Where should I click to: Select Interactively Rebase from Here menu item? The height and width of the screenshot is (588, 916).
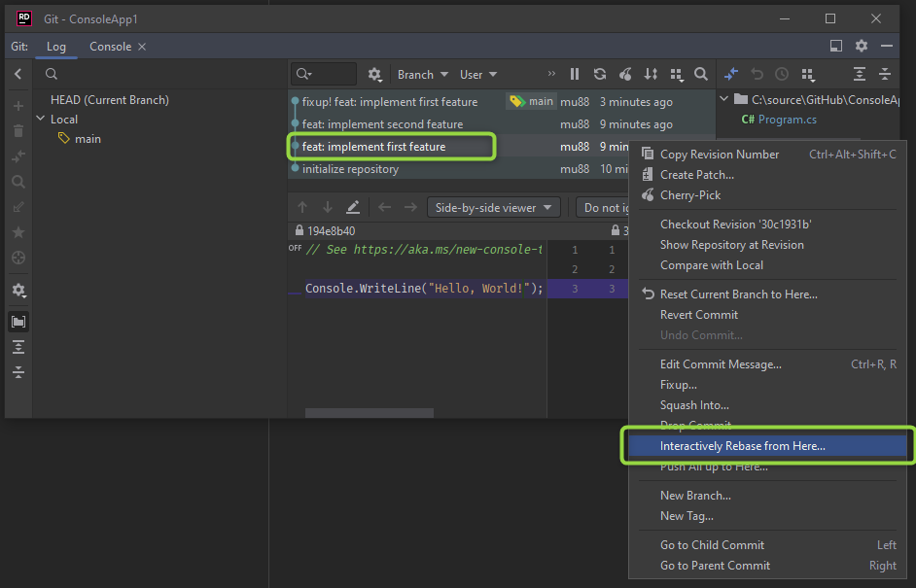coord(742,446)
